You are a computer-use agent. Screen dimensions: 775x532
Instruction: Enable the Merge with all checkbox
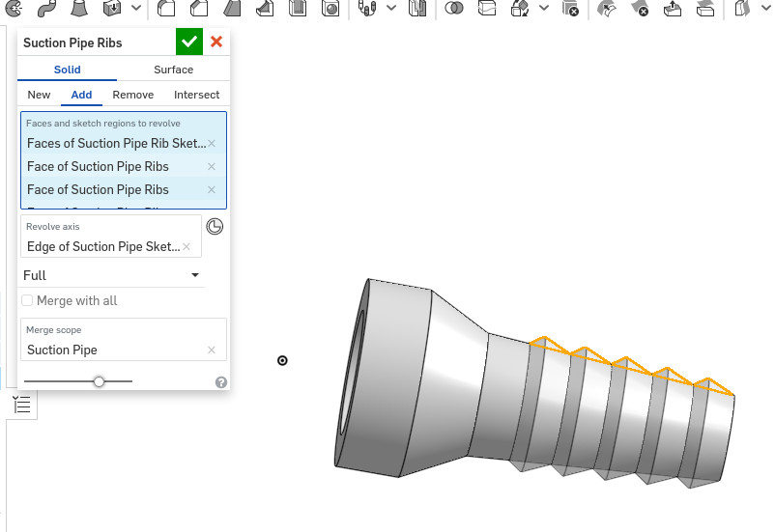click(27, 300)
